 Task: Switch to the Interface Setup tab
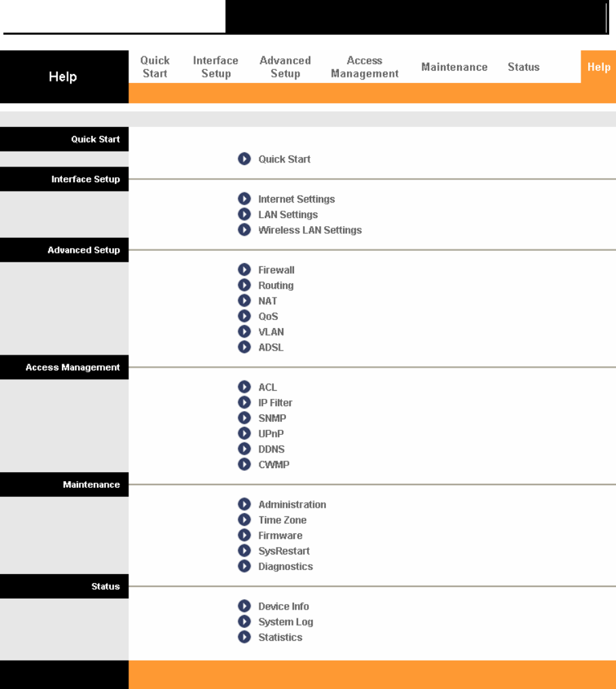pyautogui.click(x=215, y=67)
